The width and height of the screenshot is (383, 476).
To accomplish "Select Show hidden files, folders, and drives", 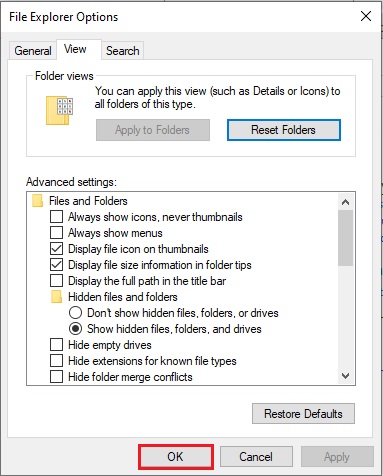I will pos(75,329).
